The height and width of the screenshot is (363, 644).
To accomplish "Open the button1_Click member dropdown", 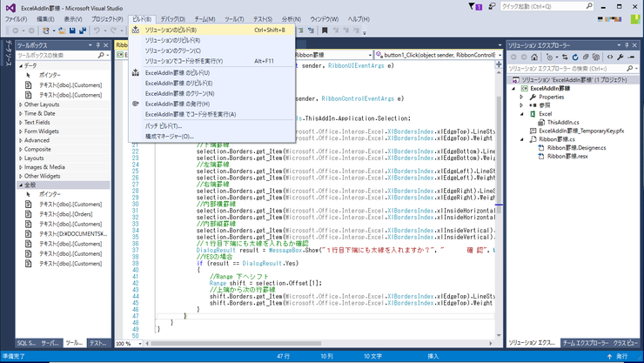I will coord(500,55).
